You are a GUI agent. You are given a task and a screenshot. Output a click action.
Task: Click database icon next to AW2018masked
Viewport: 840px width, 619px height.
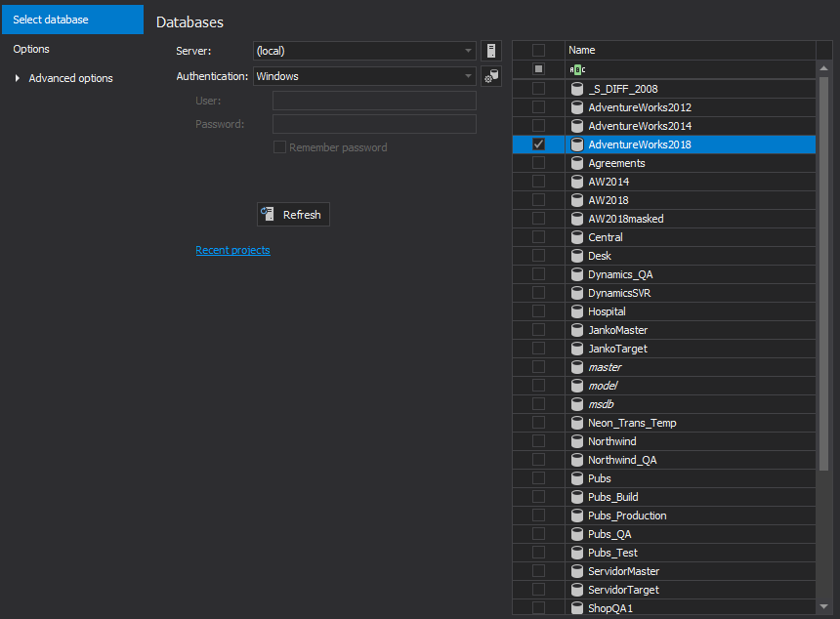click(577, 219)
